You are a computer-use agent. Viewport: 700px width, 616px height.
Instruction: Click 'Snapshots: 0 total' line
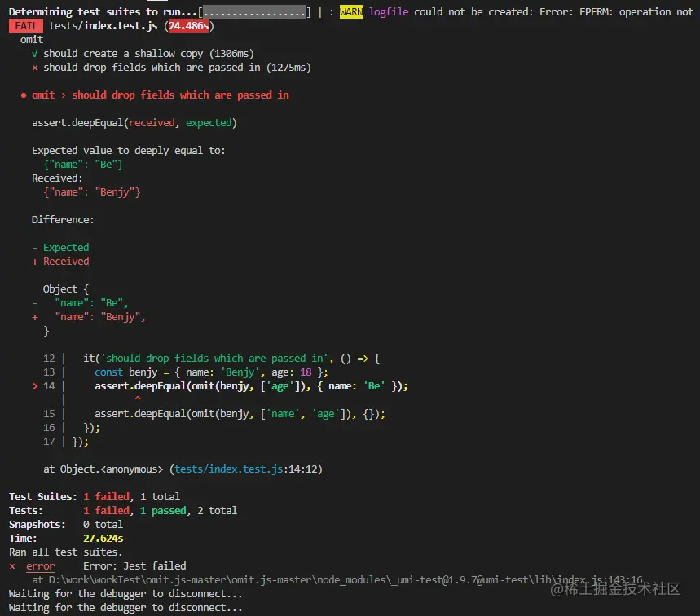tap(66, 524)
